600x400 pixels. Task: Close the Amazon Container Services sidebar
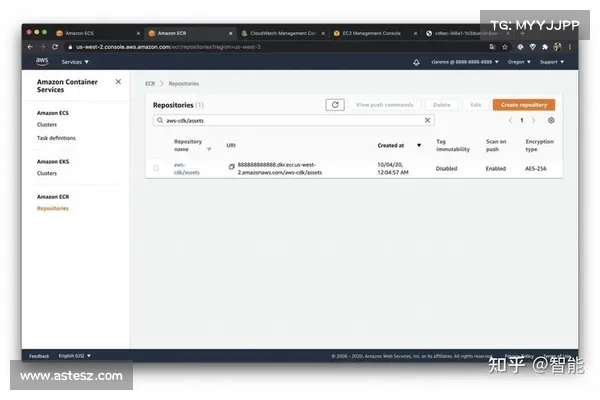pyautogui.click(x=118, y=82)
